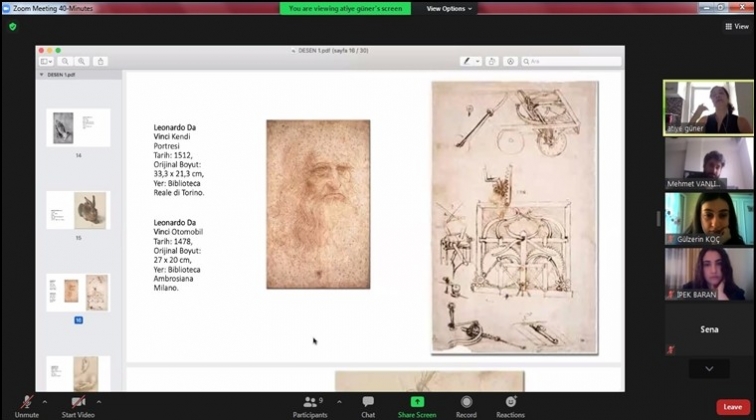The image size is (756, 420).
Task: Click the zoom out magnifier in Preview
Action: [x=66, y=61]
